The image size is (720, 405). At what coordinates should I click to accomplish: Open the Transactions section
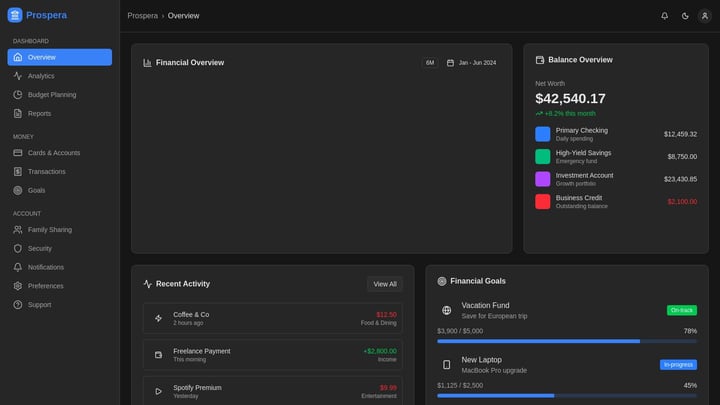[x=46, y=172]
